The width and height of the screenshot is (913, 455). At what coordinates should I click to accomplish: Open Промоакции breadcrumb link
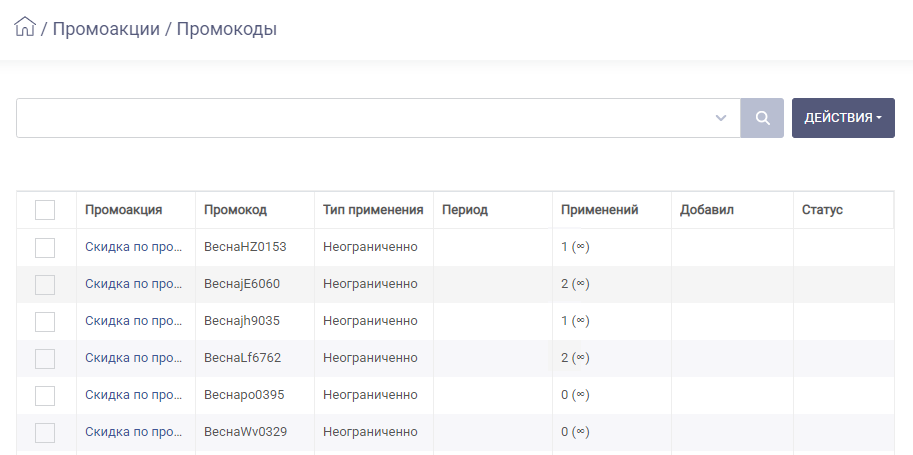click(x=106, y=29)
